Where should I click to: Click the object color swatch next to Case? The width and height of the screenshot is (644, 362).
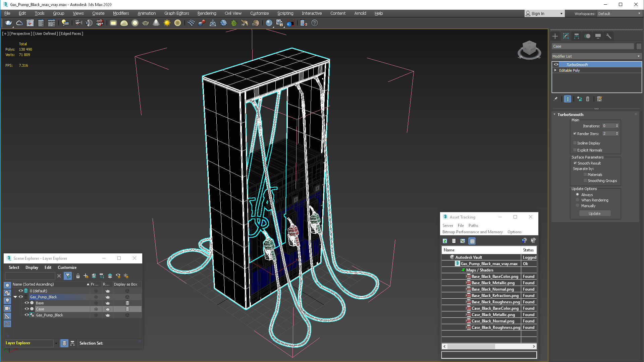tap(639, 46)
